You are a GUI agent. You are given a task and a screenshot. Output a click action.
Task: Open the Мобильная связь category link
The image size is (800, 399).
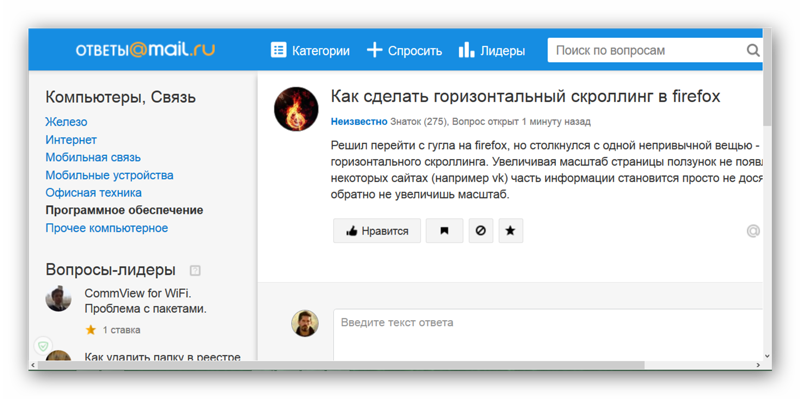pyautogui.click(x=93, y=157)
